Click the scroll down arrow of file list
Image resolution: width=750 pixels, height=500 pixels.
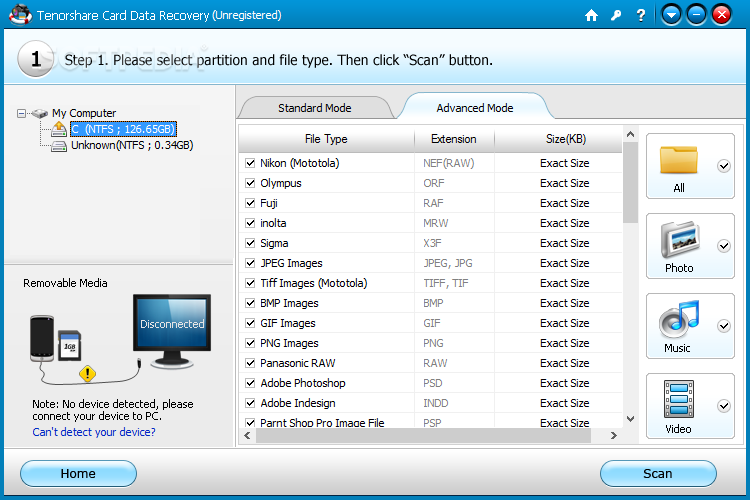630,419
